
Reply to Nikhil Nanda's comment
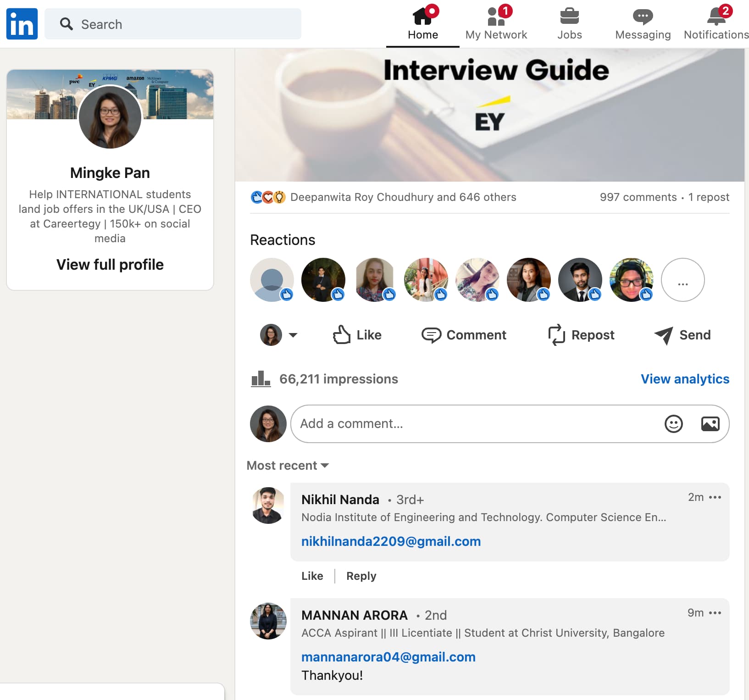pos(361,576)
